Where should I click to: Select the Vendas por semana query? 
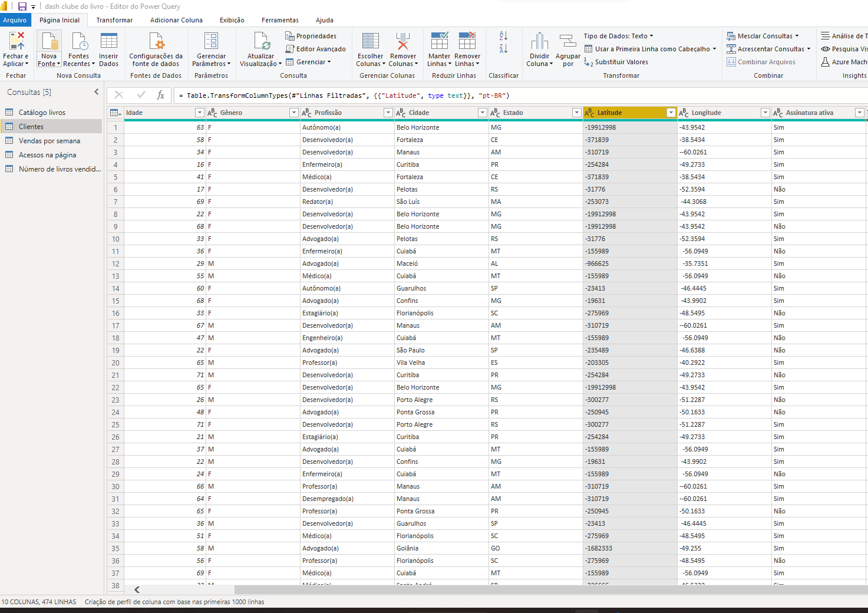point(51,141)
